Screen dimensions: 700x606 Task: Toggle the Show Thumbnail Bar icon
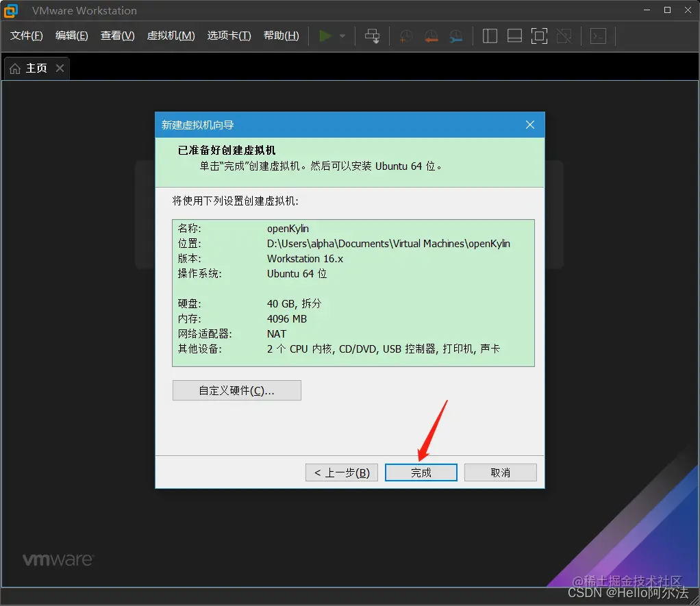(514, 36)
